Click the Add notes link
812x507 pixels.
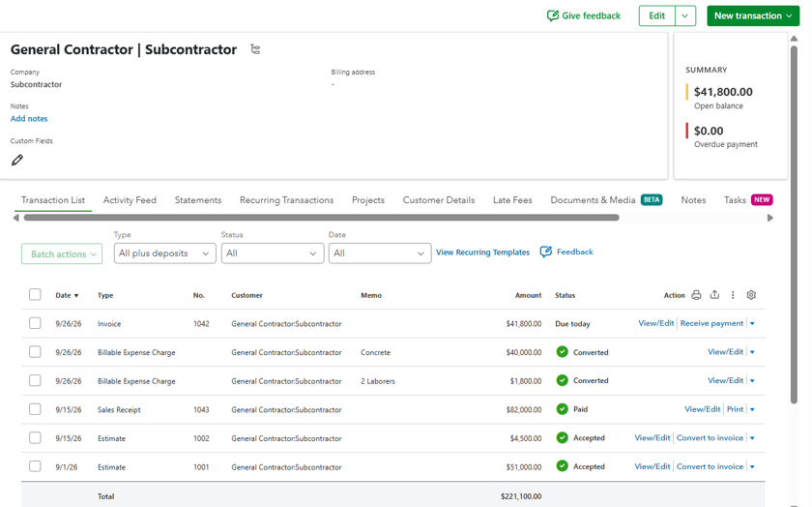29,119
